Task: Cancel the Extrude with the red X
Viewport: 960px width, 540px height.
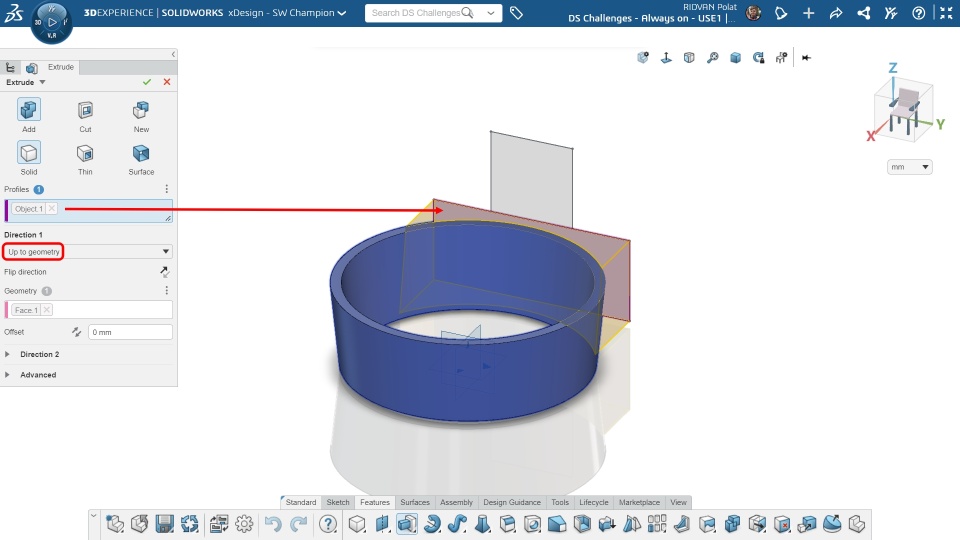Action: coord(167,82)
